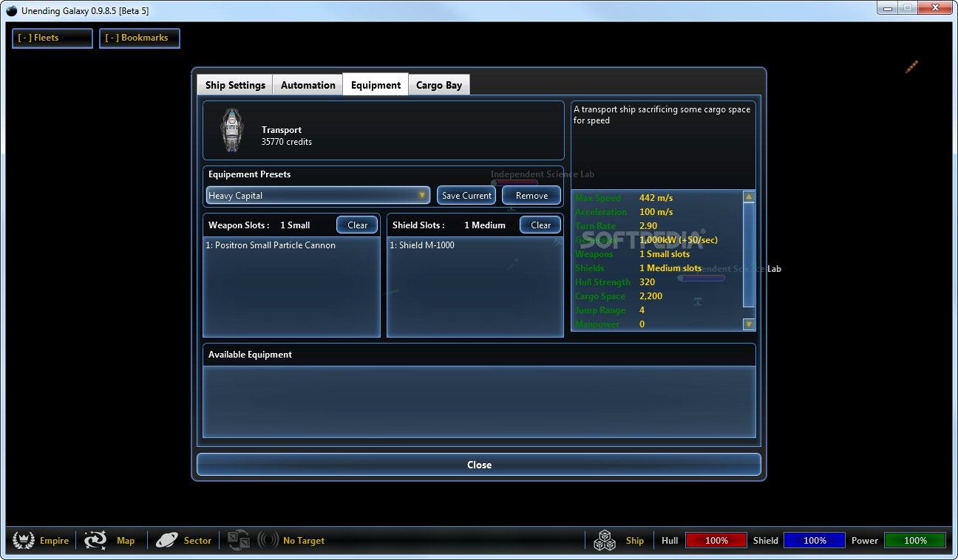Select the Equipment tab
Viewport: 958px width, 560px height.
pyautogui.click(x=376, y=85)
